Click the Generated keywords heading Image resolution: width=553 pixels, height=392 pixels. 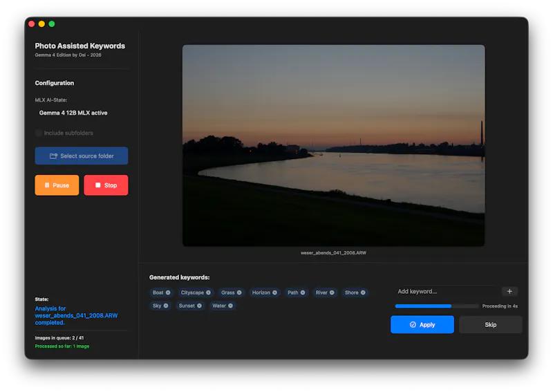point(180,277)
